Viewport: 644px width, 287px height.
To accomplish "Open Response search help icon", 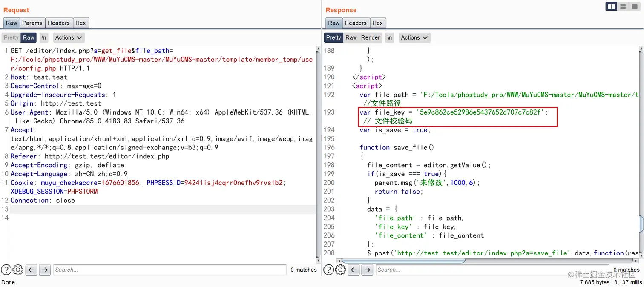I will click(x=328, y=270).
